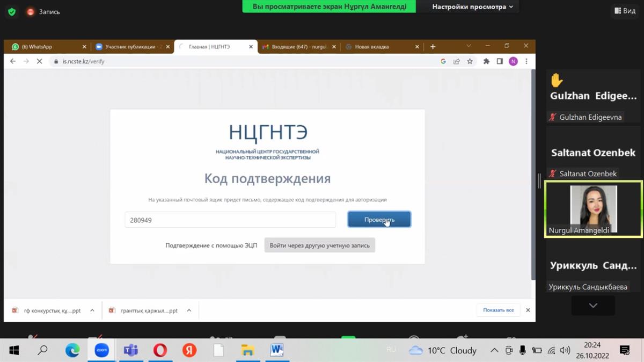Open Opera browser in the taskbar
This screenshot has width=644, height=362.
160,350
